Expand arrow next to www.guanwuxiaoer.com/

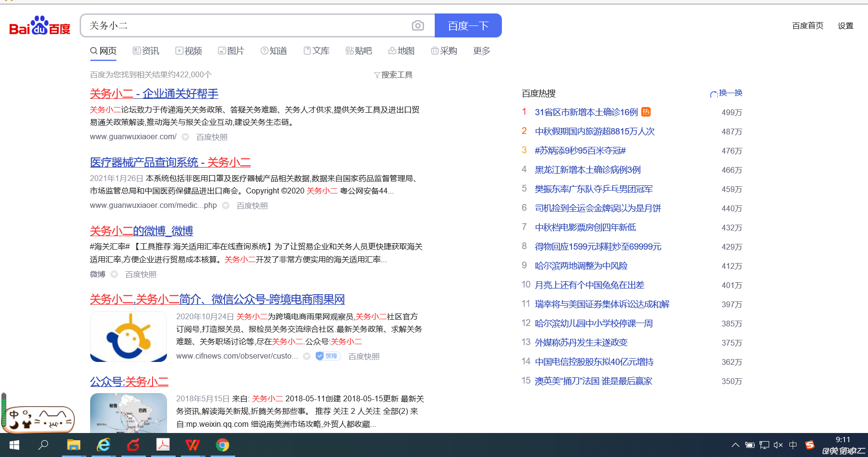[x=185, y=137]
